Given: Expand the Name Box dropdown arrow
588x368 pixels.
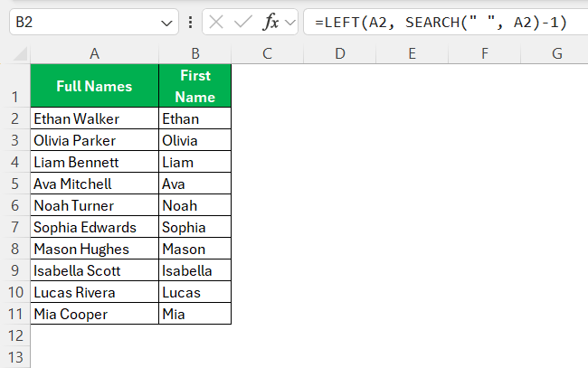Looking at the screenshot, I should pos(166,24).
